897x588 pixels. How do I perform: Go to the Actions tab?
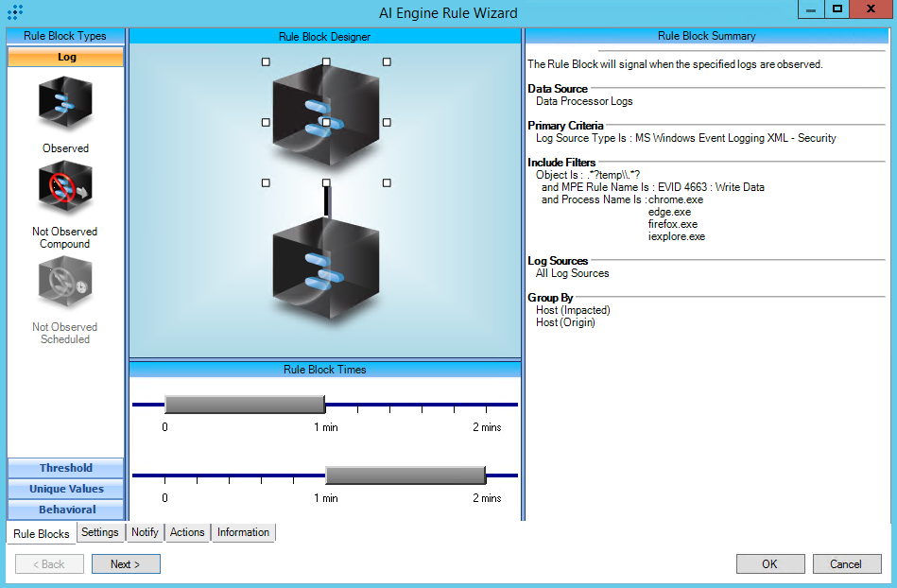pos(187,532)
